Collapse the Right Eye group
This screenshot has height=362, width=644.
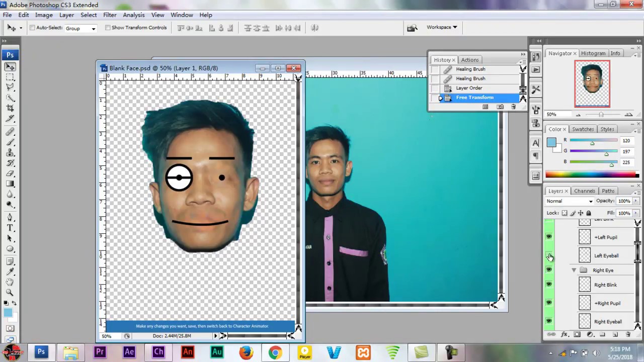click(574, 270)
